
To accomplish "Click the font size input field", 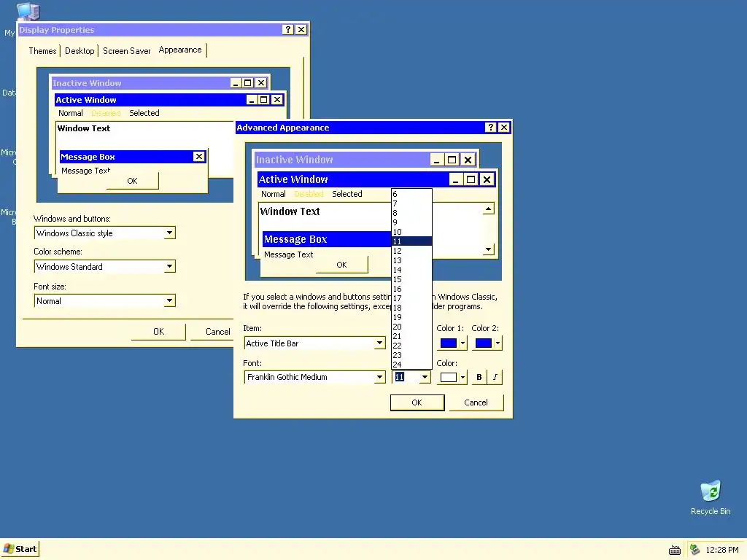I will pos(406,377).
